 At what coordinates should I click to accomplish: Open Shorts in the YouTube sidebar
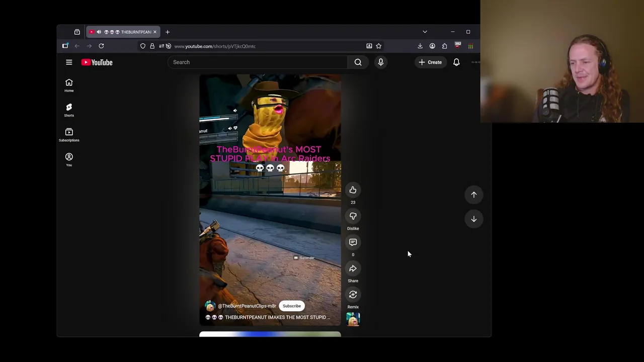coord(69,110)
